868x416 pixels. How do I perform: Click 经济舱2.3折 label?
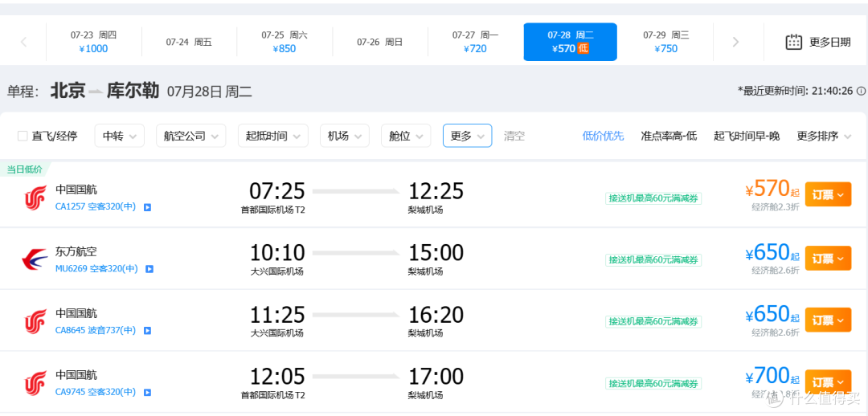click(775, 207)
